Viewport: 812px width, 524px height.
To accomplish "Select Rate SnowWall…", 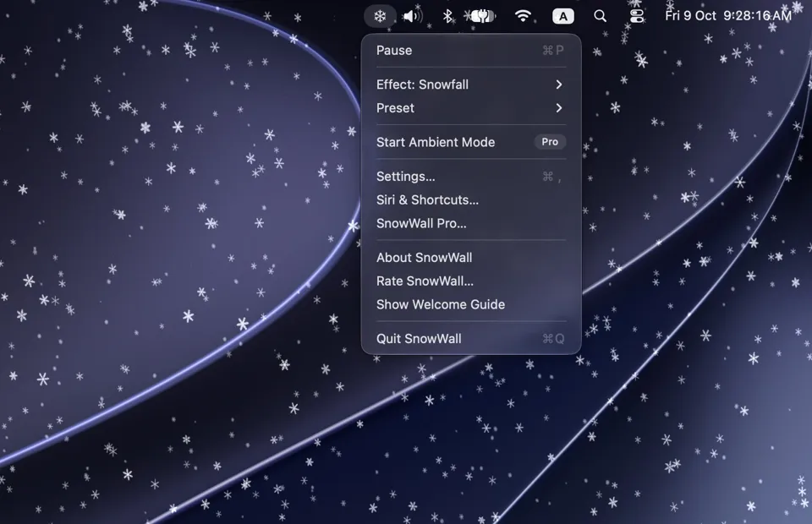I will click(471, 281).
